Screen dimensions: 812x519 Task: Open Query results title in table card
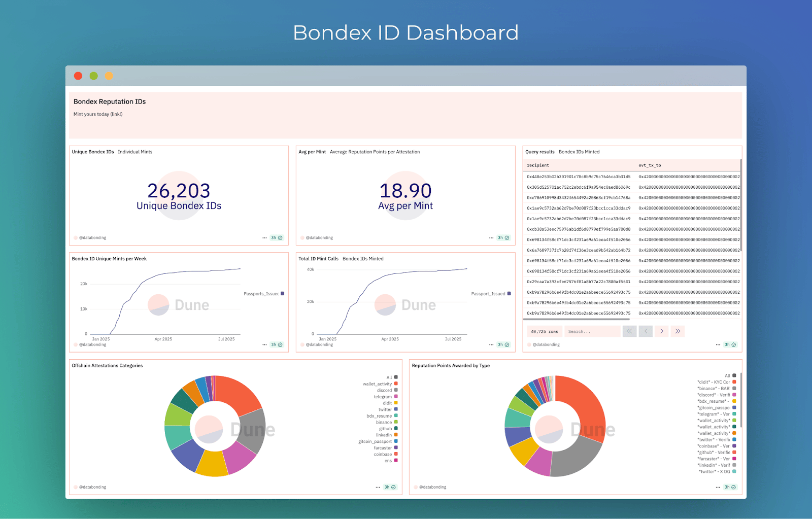tap(540, 152)
